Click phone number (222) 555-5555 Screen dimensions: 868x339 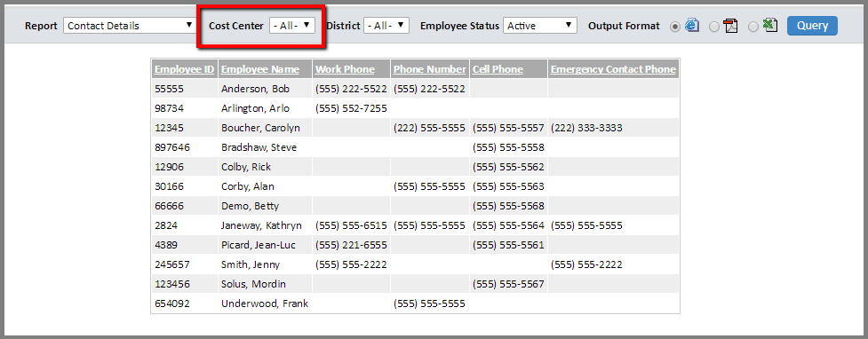430,128
